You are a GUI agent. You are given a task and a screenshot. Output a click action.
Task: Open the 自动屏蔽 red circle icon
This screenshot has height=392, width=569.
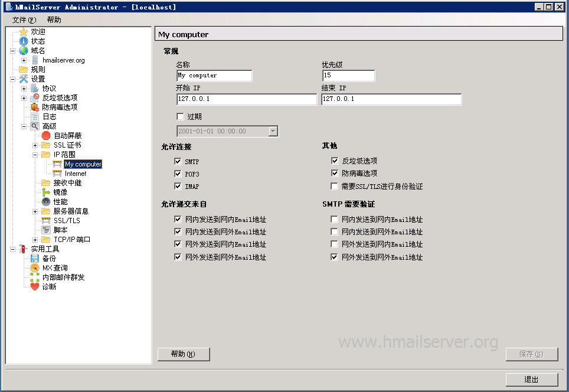coord(46,136)
